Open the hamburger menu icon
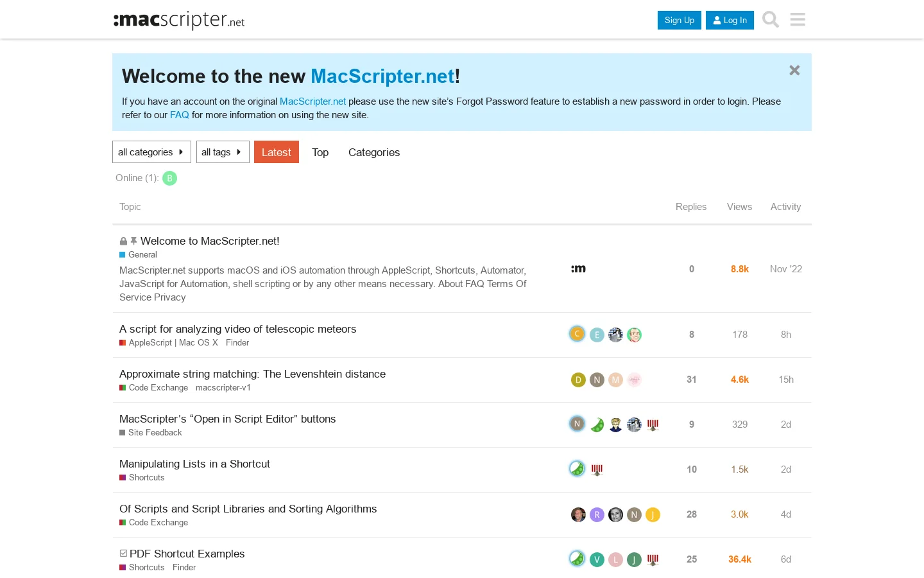 coord(798,20)
